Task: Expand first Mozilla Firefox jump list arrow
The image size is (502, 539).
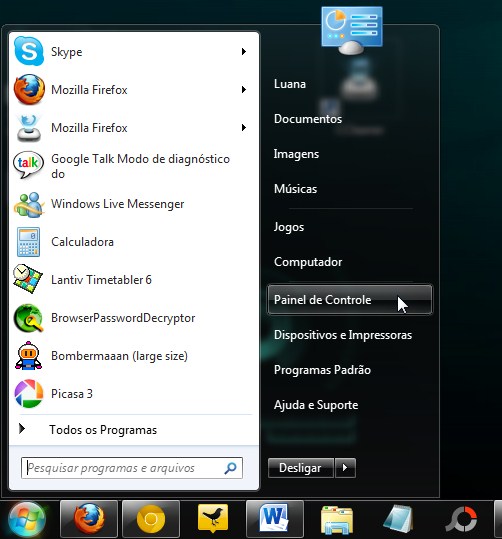Action: click(x=244, y=90)
